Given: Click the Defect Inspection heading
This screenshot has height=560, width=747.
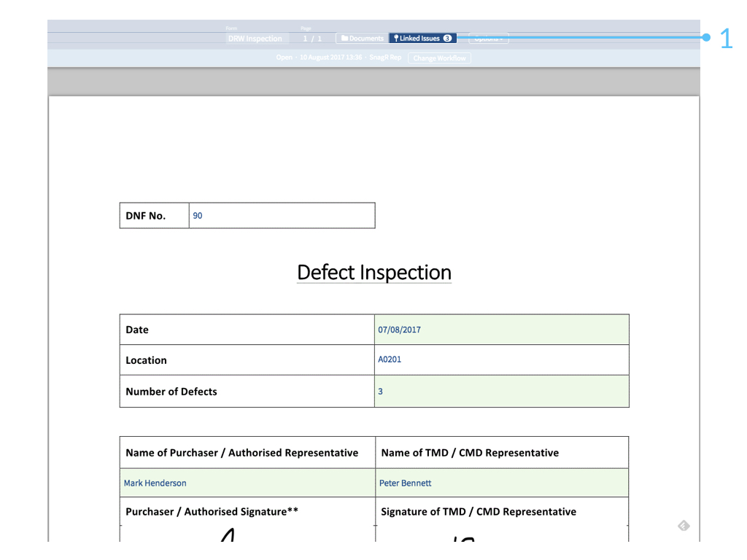Looking at the screenshot, I should pos(374,273).
